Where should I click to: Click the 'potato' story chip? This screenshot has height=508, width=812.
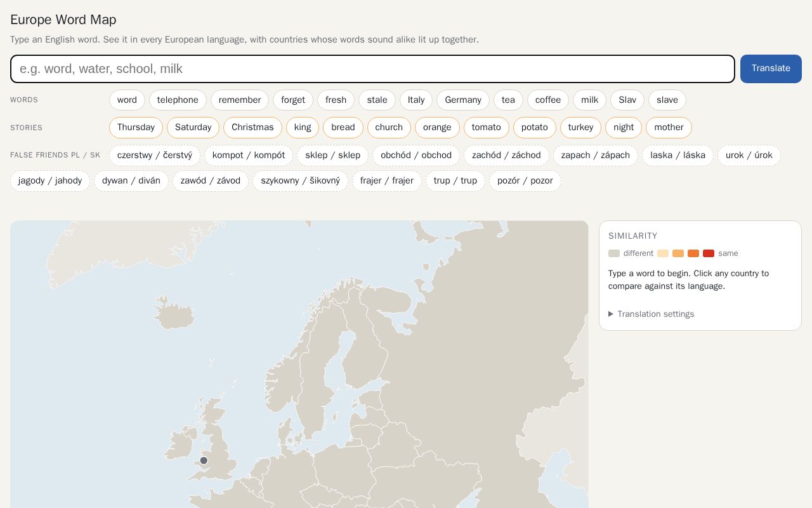[x=535, y=128]
